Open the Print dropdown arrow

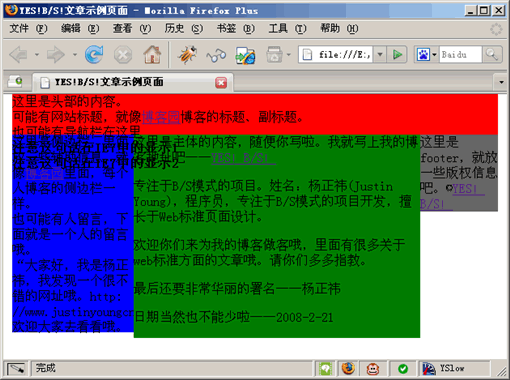pos(289,55)
